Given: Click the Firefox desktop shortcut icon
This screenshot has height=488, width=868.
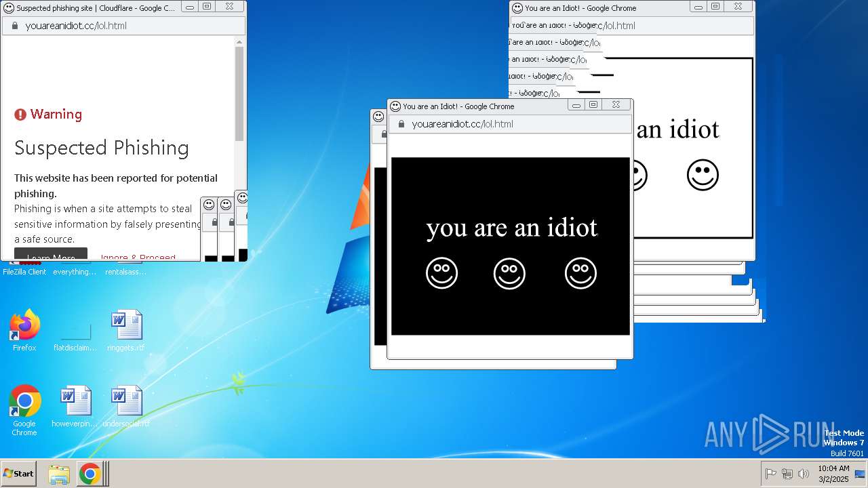Looking at the screenshot, I should pyautogui.click(x=24, y=325).
